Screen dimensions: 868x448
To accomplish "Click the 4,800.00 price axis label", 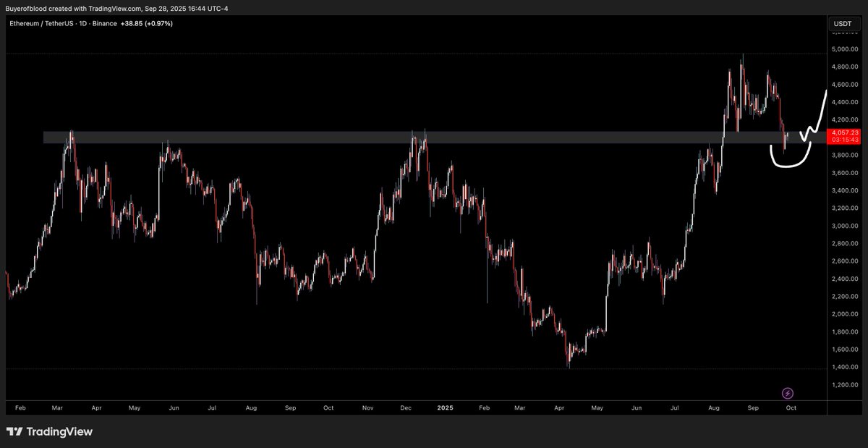I will tap(845, 67).
